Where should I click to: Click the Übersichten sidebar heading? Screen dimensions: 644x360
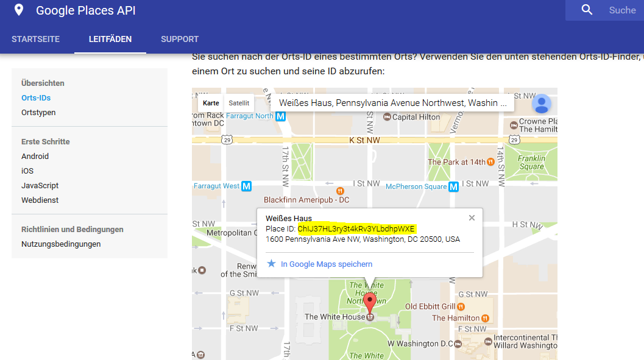43,83
